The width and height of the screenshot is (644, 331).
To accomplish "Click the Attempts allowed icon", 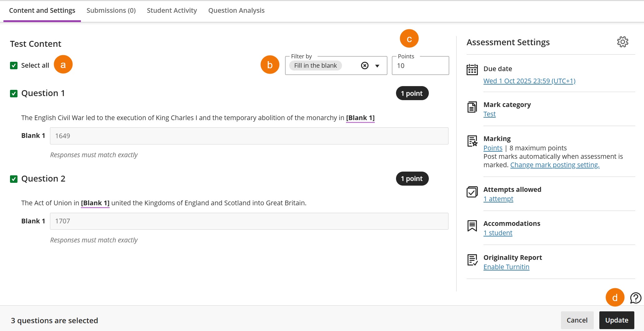I will click(x=472, y=192).
